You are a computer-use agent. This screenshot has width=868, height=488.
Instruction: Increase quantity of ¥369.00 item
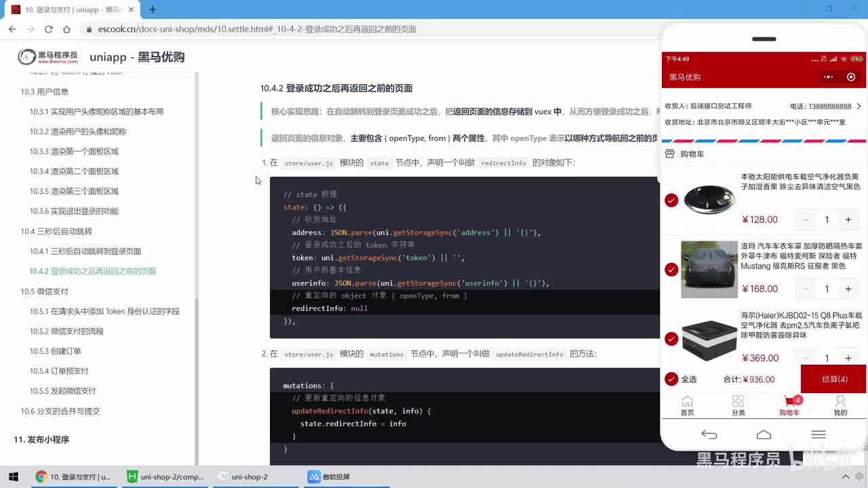pos(848,358)
